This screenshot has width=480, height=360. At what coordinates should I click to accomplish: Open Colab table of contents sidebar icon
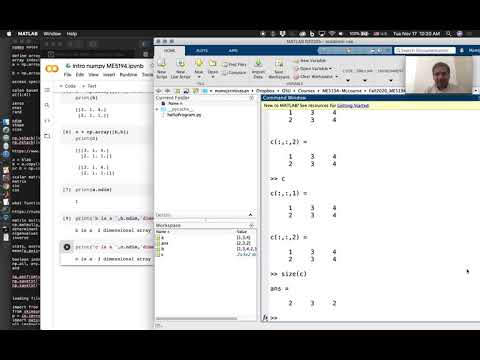point(47,90)
